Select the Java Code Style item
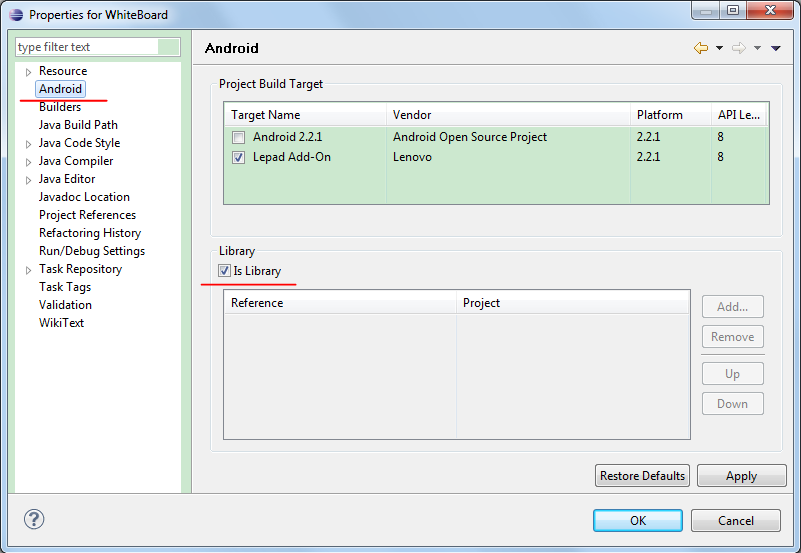Screen dimensions: 801x553 tap(79, 143)
